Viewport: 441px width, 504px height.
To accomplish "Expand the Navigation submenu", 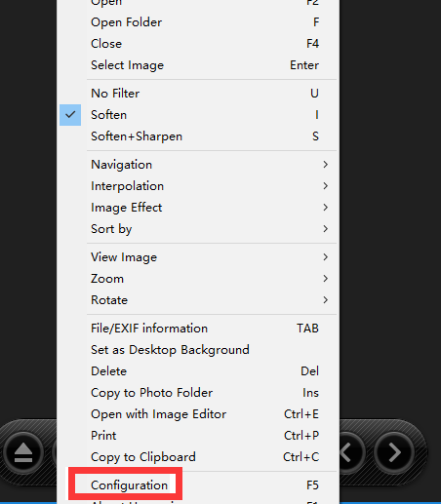I will coord(198,165).
